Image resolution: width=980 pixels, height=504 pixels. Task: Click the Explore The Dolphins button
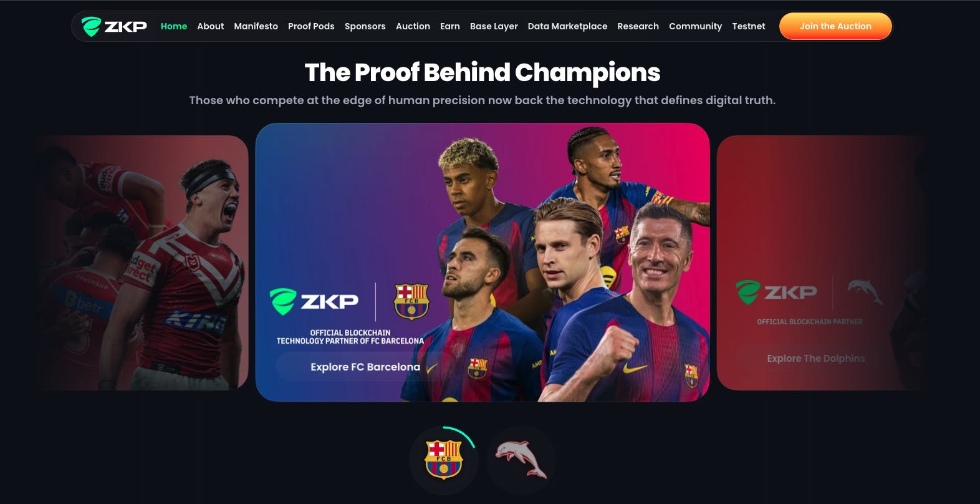tap(815, 358)
